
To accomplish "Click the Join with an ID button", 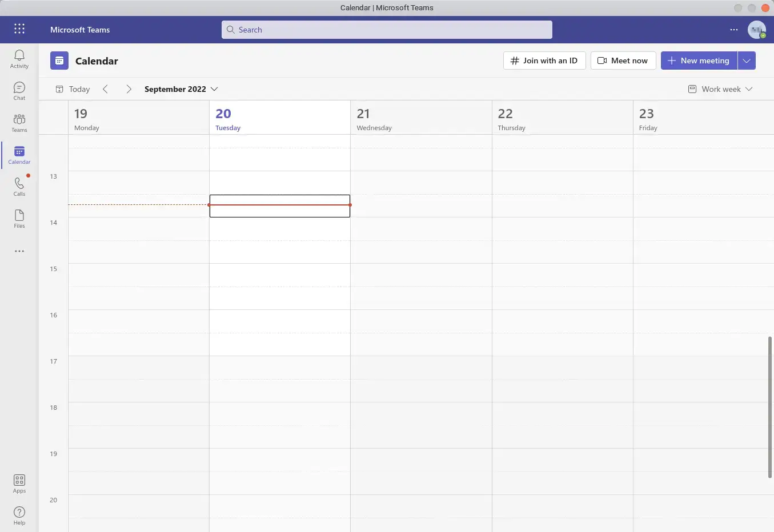I will [x=544, y=61].
